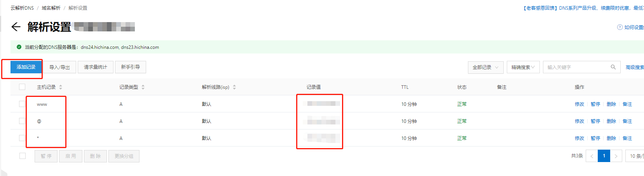Sort by 解析线路(isp) column arrows

[234, 87]
